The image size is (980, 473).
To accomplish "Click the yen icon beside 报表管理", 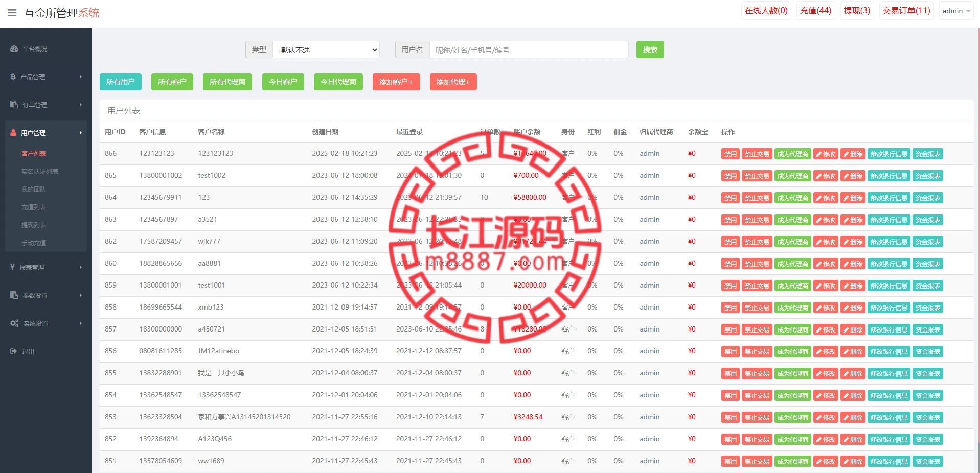I will pyautogui.click(x=12, y=267).
